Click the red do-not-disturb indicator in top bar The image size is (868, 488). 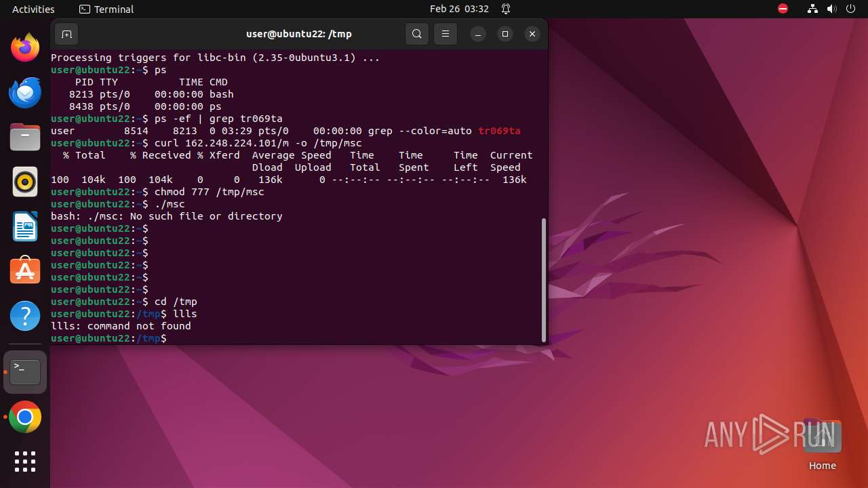pyautogui.click(x=783, y=9)
